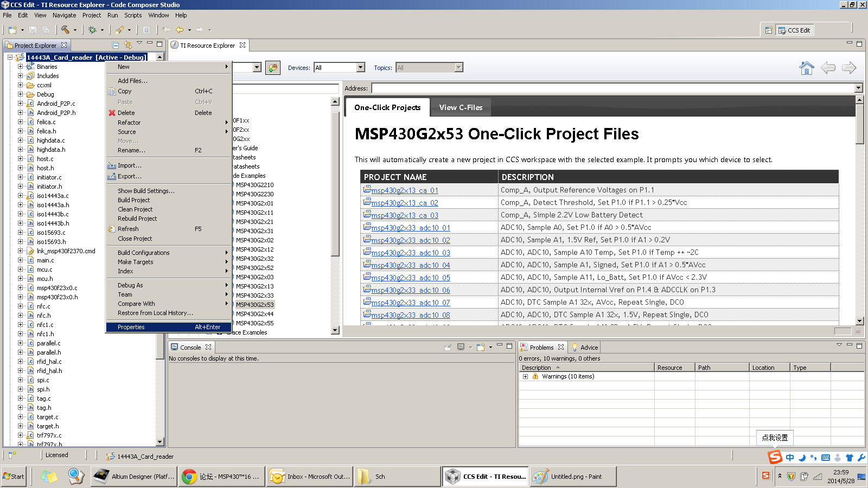Select main.c in Project Explorer
The width and height of the screenshot is (868, 488).
(x=46, y=260)
